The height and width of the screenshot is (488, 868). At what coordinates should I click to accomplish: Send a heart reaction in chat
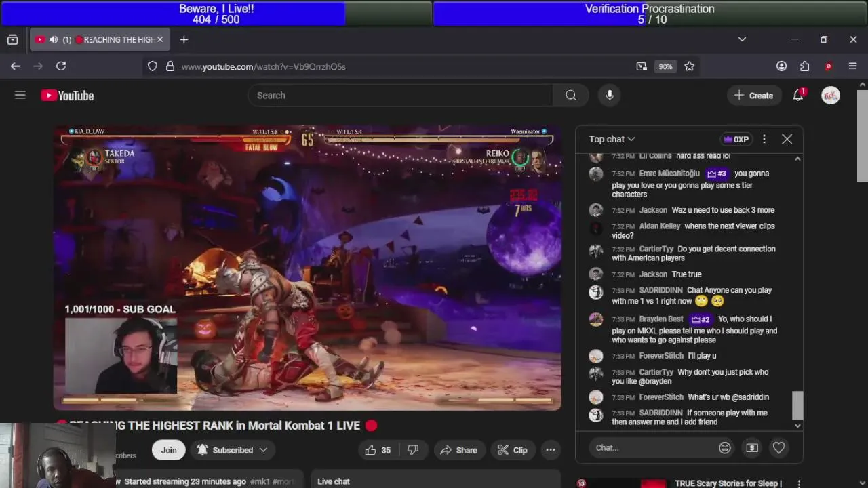[x=778, y=448]
